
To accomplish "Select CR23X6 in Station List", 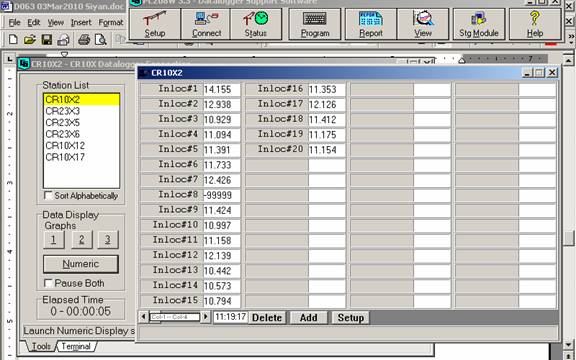I will point(81,134).
